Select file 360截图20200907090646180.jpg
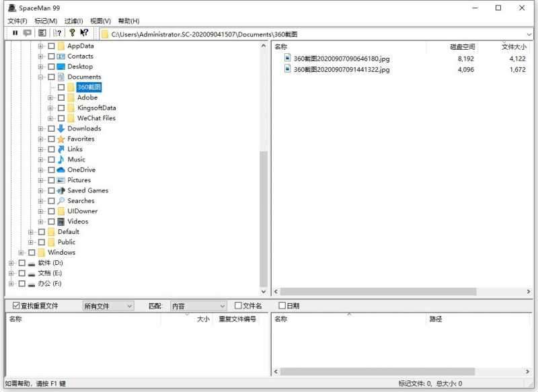 pos(341,59)
